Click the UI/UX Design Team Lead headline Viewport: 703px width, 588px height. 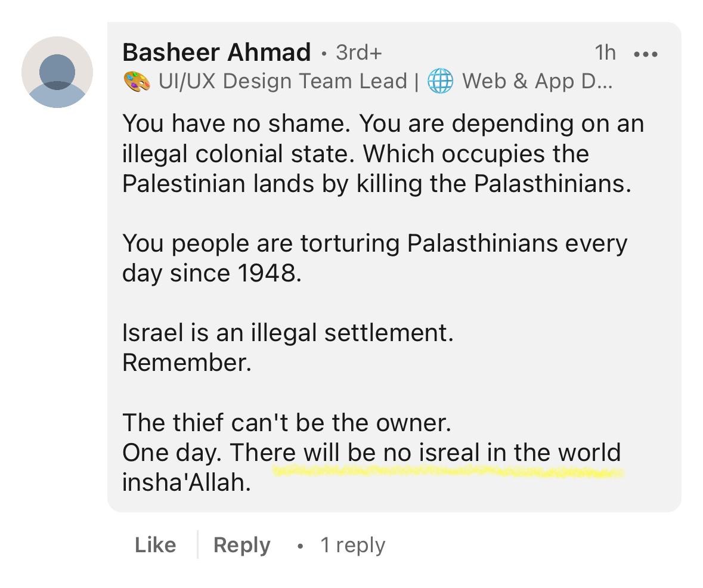click(x=283, y=81)
